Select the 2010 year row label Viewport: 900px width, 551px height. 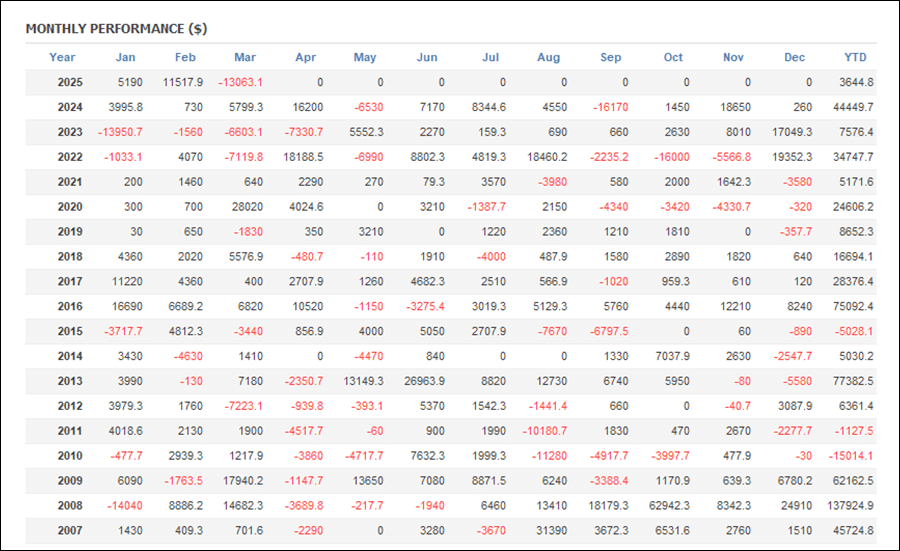tap(70, 456)
